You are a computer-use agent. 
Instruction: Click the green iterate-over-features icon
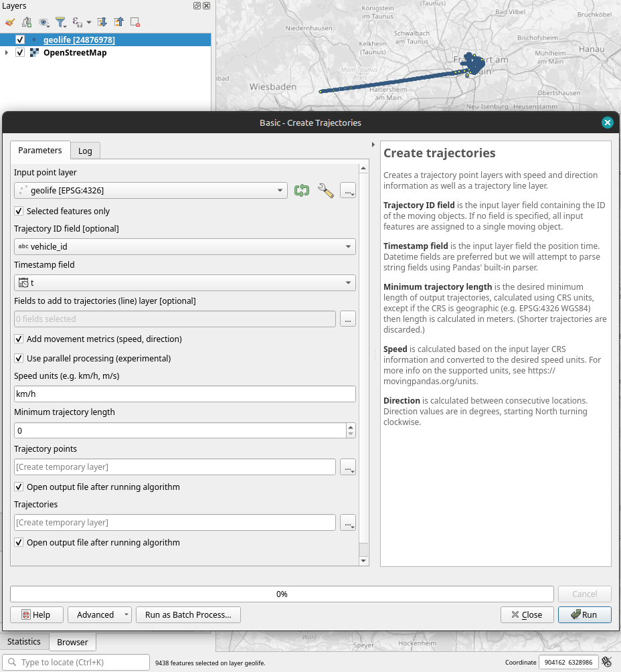(x=302, y=191)
